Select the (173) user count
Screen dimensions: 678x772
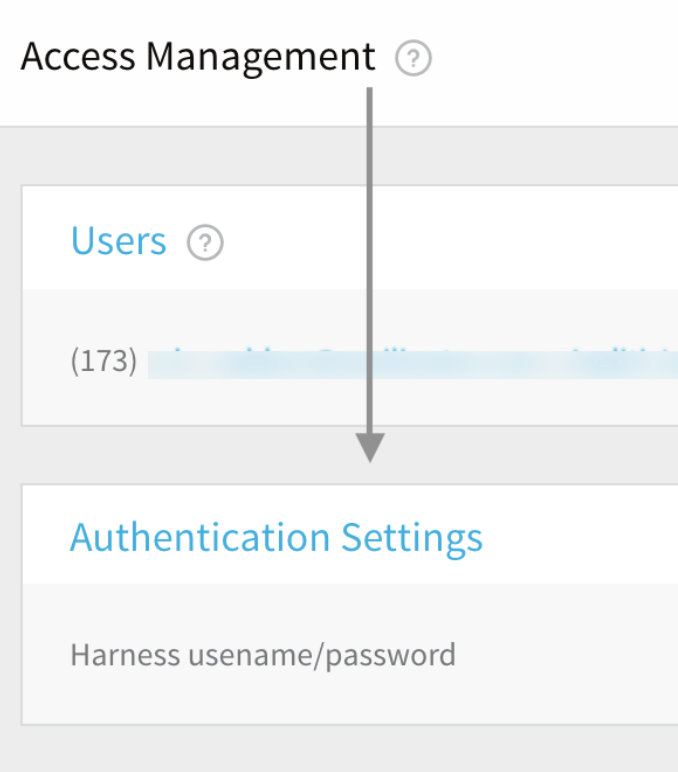coord(104,361)
